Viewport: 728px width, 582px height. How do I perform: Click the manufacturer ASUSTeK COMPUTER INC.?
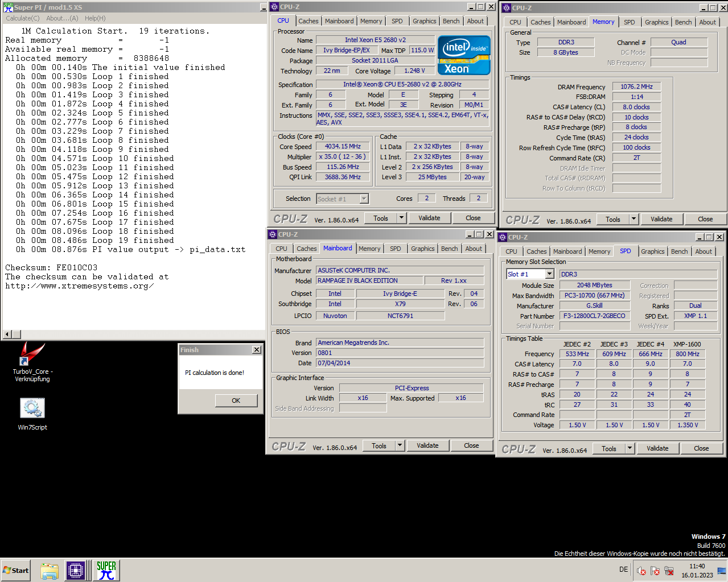point(400,270)
